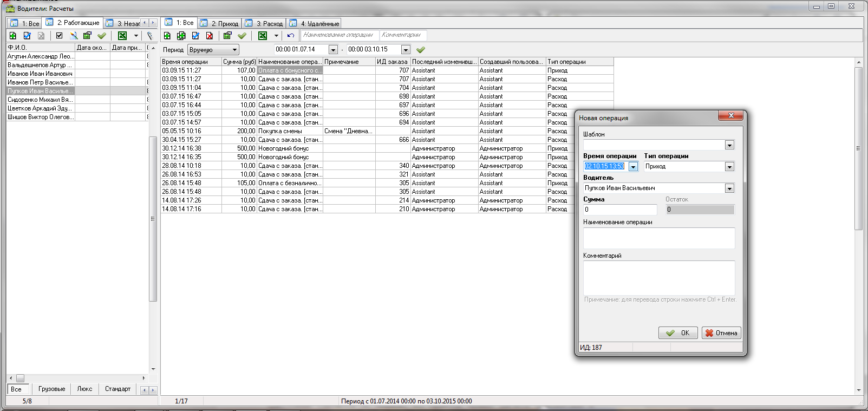
Task: Click filter field 'Наименование операции'
Action: tap(339, 35)
